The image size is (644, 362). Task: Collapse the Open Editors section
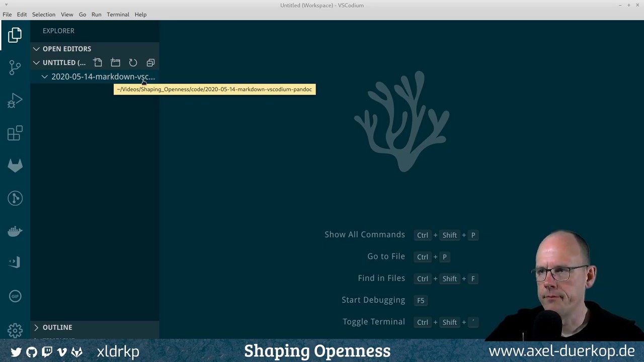(36, 49)
